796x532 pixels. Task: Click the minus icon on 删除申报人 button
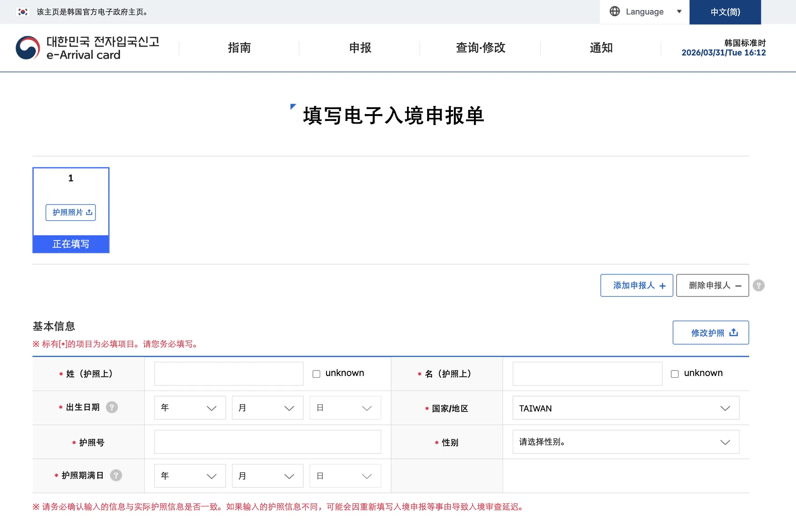point(738,285)
